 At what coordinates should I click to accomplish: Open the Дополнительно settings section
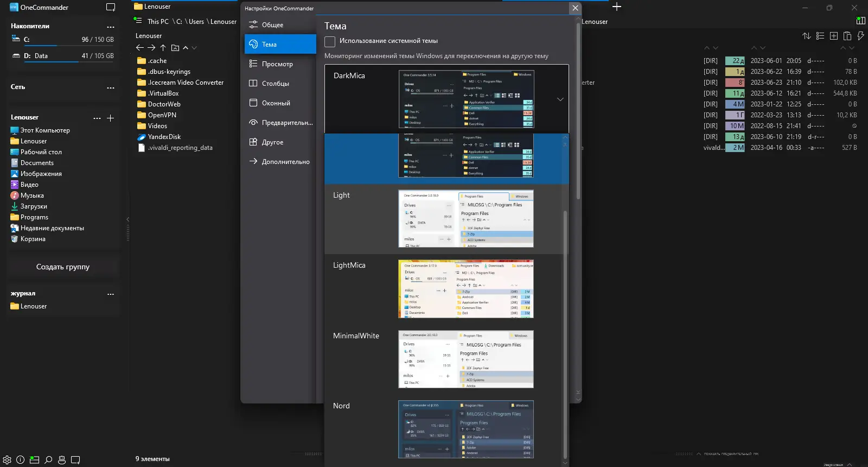pyautogui.click(x=280, y=162)
